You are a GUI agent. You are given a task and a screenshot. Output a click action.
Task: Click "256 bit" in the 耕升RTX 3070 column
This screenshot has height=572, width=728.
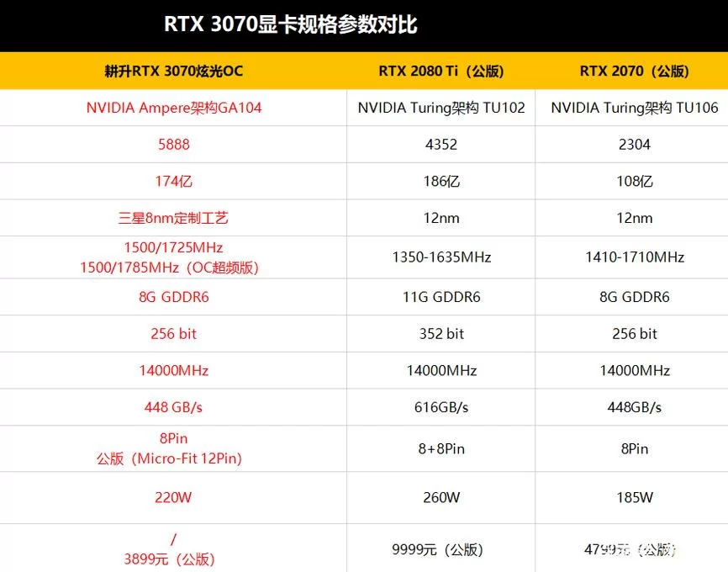point(174,334)
